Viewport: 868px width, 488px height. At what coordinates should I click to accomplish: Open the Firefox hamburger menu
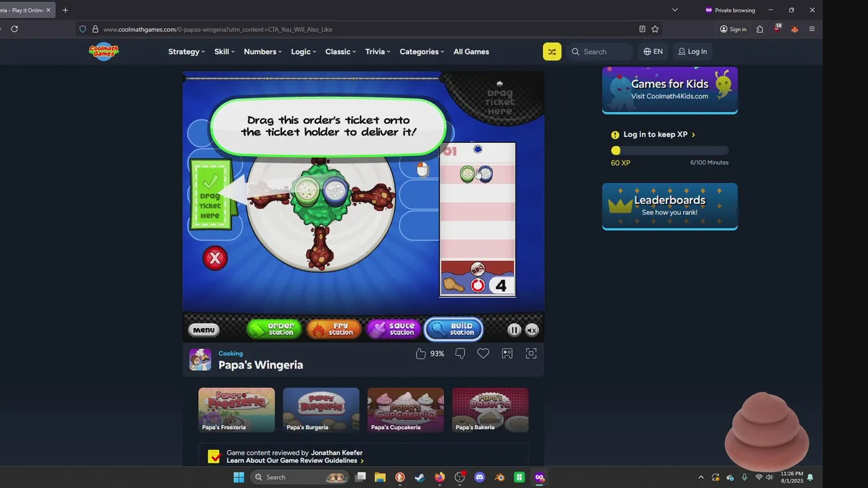click(x=812, y=29)
